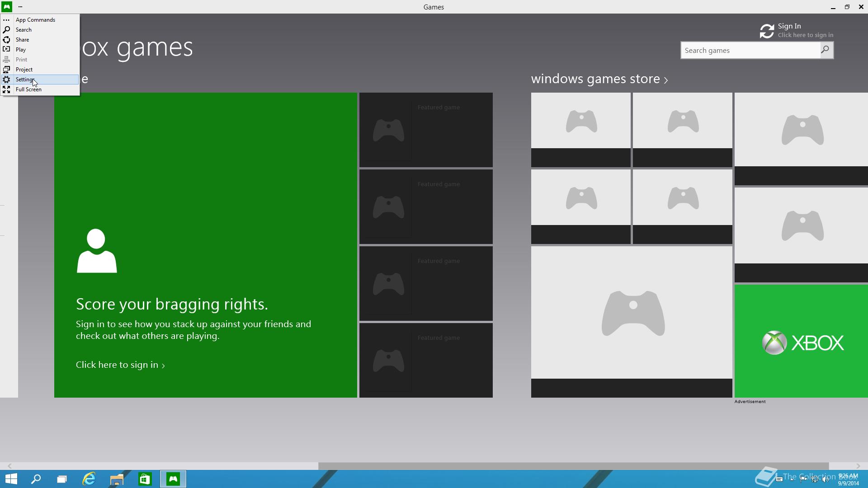
Task: Select Search from the app menu
Action: coord(40,30)
